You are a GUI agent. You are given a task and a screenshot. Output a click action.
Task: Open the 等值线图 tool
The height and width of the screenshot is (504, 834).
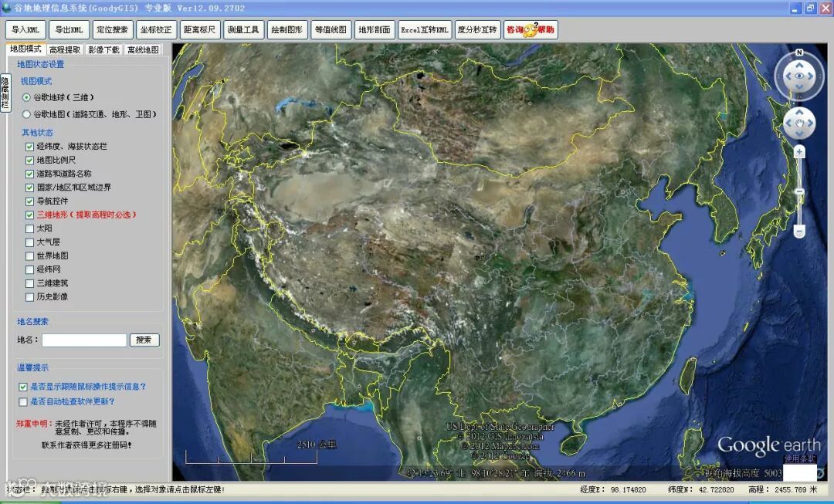(331, 30)
